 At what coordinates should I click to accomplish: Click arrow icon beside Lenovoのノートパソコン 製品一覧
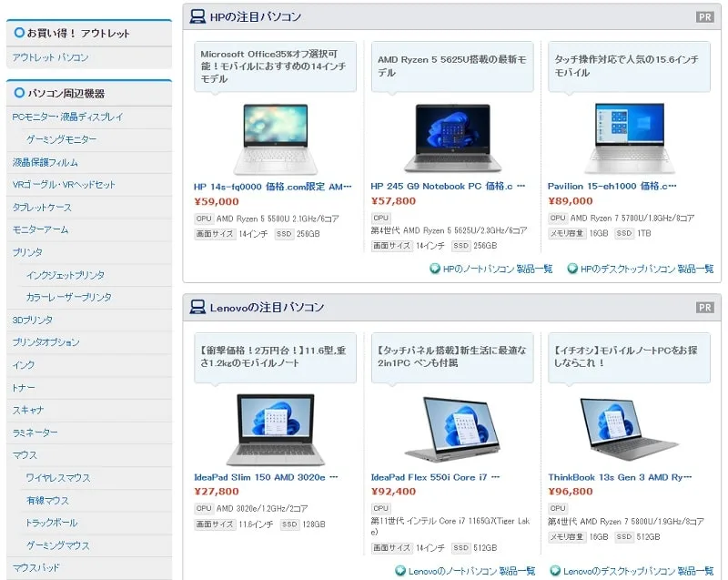400,571
